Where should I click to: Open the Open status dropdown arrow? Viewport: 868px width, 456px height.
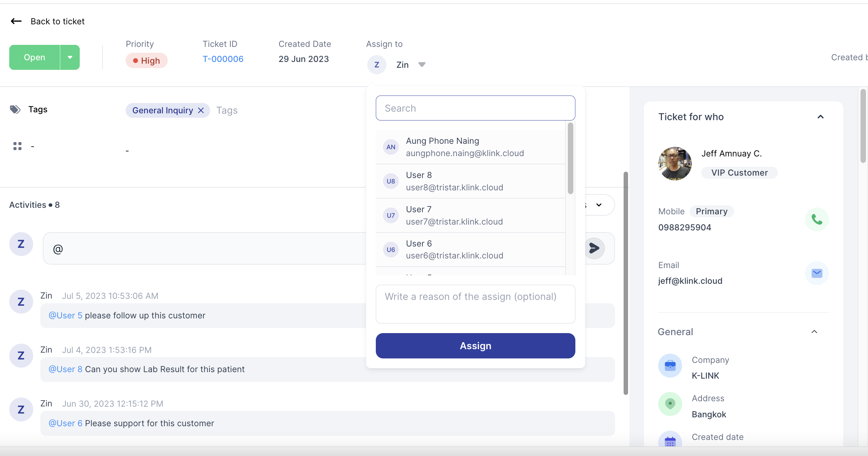pos(70,58)
